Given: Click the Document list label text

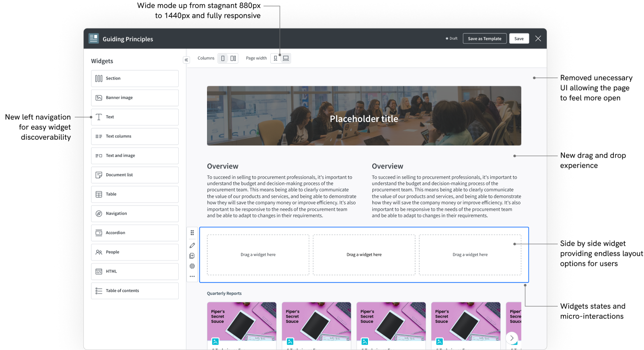Looking at the screenshot, I should (119, 175).
